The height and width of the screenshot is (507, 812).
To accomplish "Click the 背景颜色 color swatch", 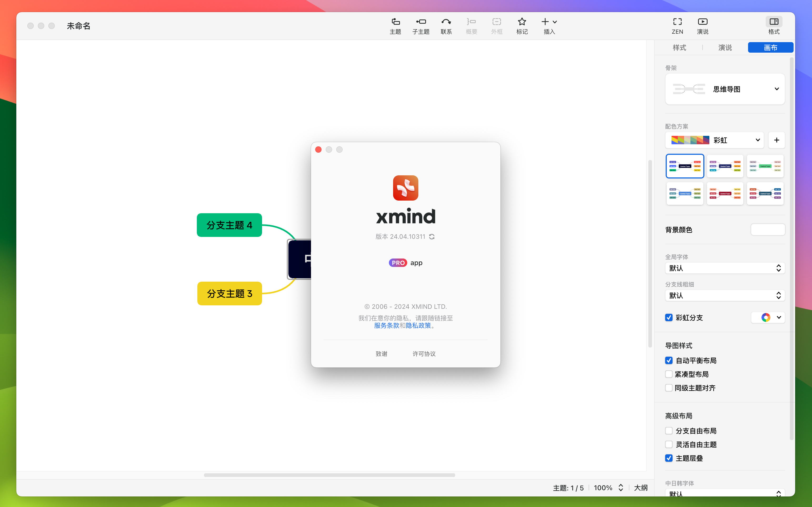I will coord(768,229).
